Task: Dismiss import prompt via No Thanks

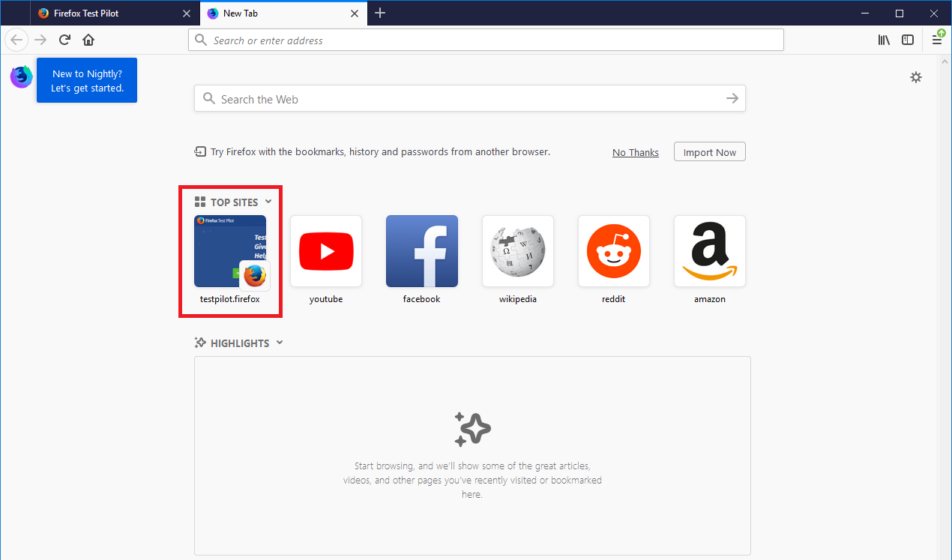Action: coord(635,152)
